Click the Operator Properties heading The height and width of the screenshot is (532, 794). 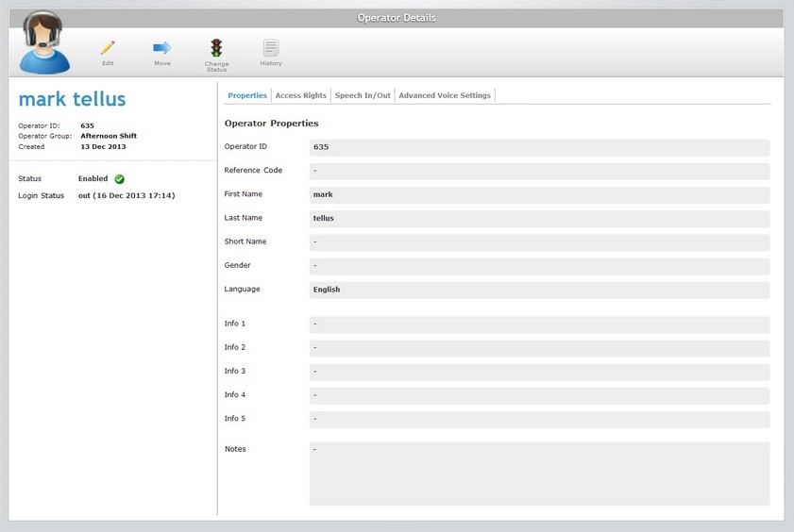[x=271, y=124]
